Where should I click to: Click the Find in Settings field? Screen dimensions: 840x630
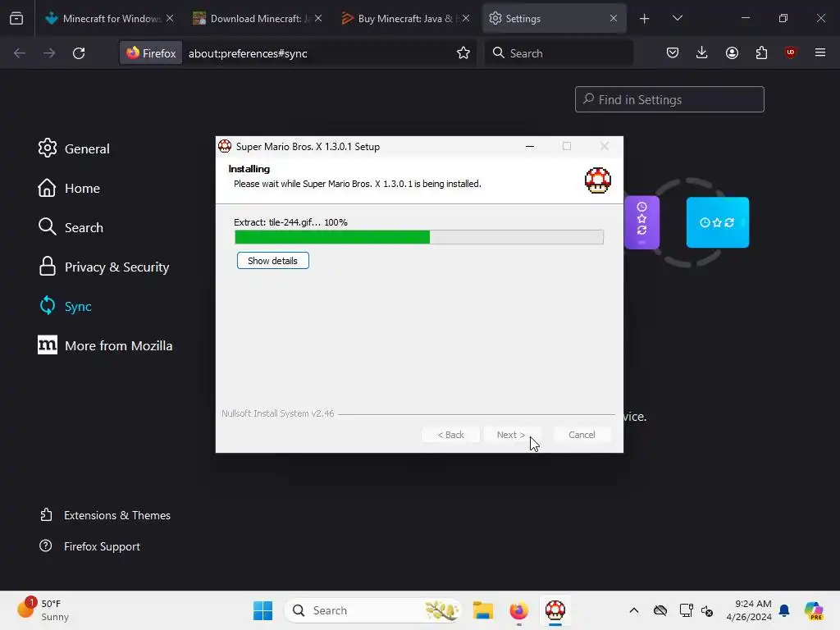pos(669,99)
